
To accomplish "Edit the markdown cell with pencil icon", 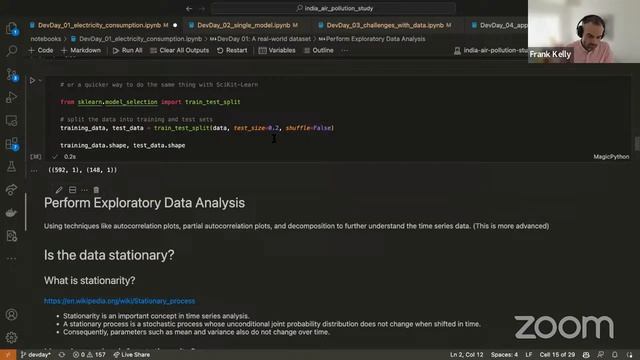I will coord(59,190).
